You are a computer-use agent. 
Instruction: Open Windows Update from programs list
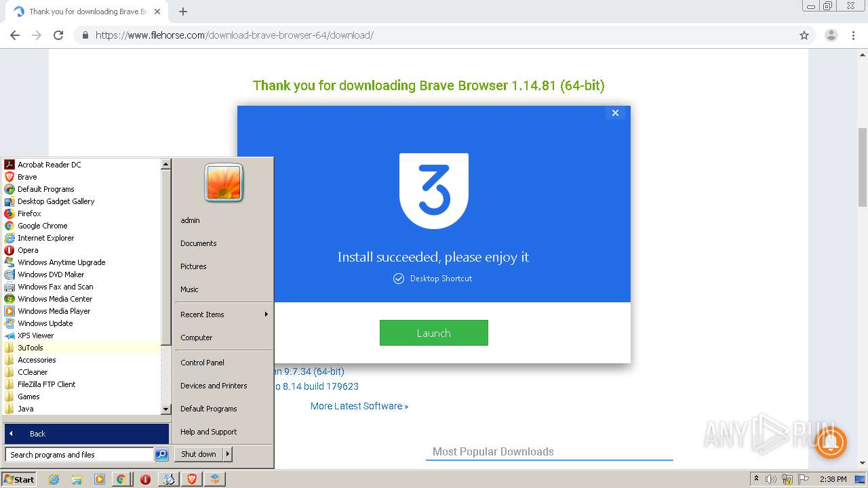coord(81,323)
